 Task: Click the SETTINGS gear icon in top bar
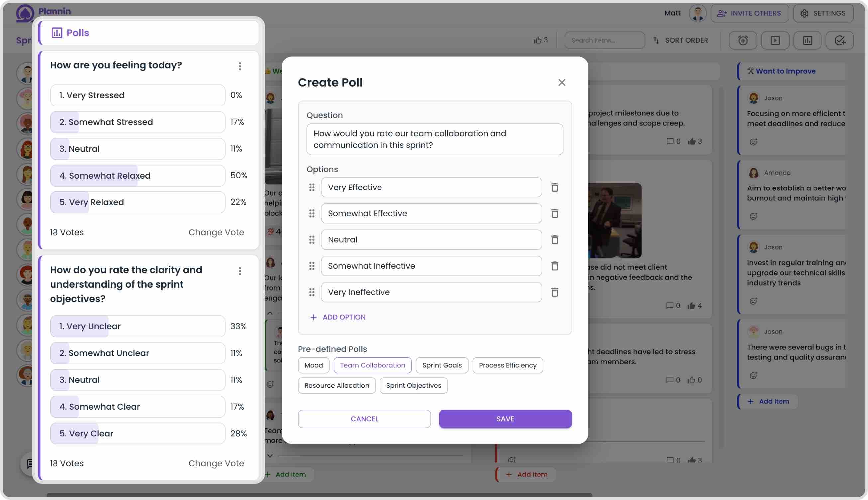coord(804,13)
